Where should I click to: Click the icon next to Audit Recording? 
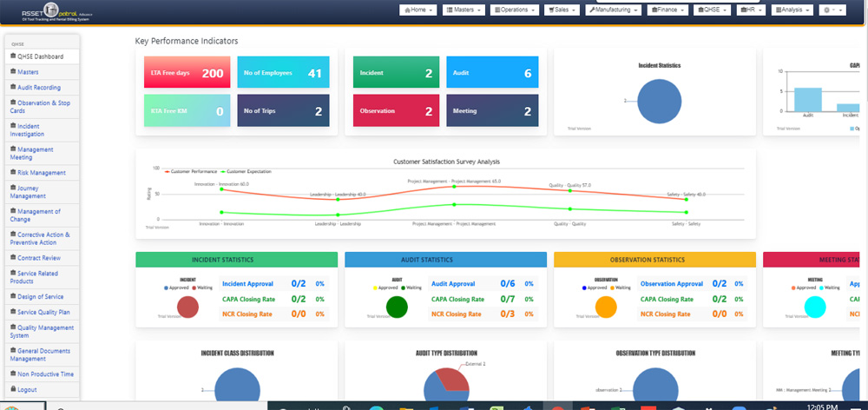[13, 88]
